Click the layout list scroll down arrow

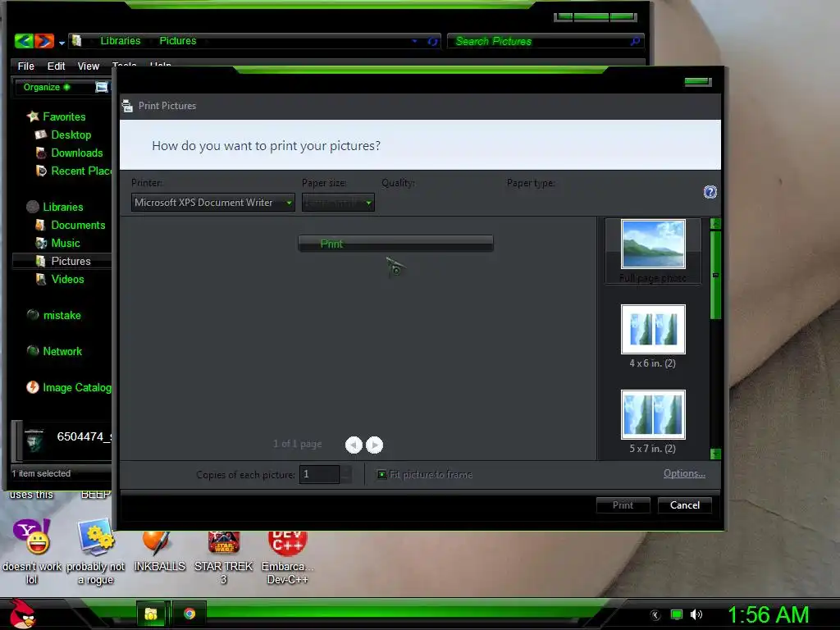pos(715,454)
